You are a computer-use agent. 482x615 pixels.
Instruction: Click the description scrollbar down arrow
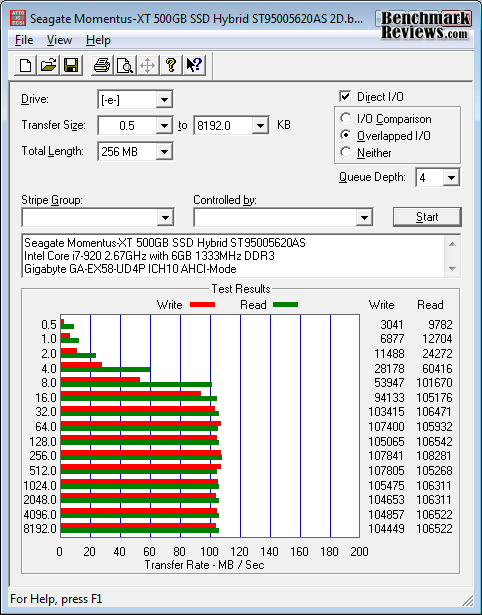[x=452, y=269]
